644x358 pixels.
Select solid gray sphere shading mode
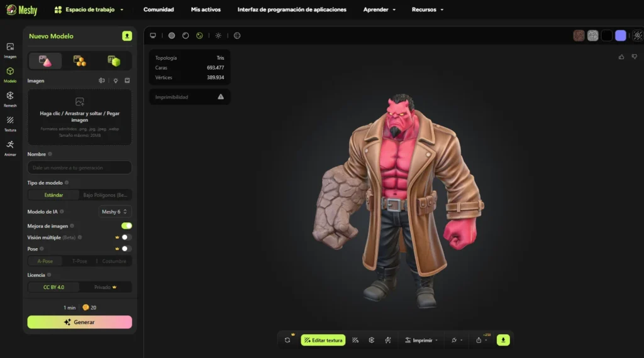(172, 36)
